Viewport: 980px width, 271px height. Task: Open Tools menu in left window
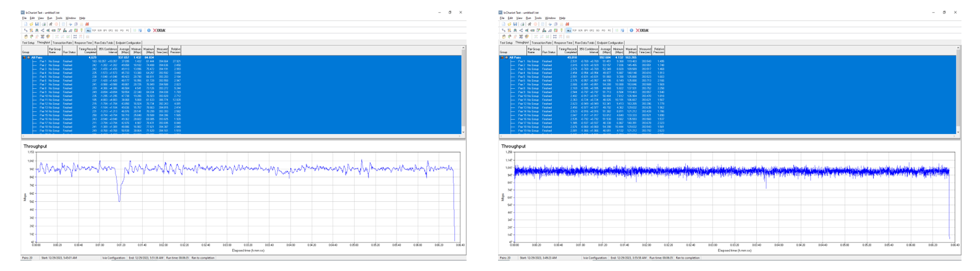pos(59,18)
